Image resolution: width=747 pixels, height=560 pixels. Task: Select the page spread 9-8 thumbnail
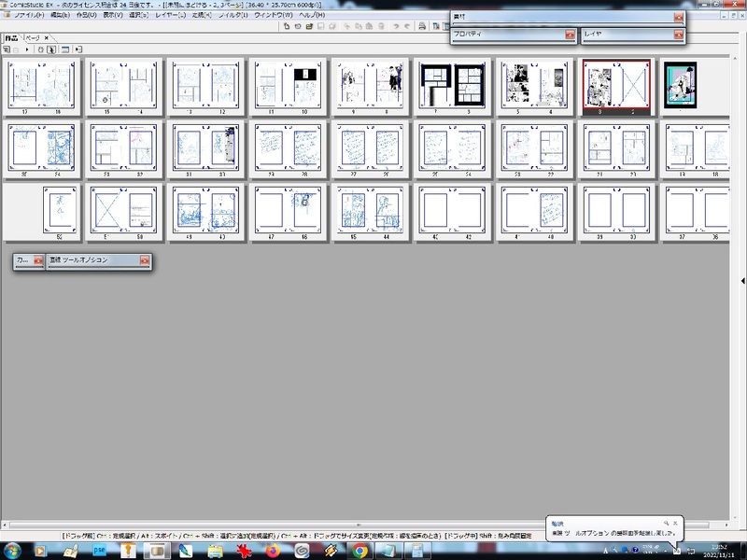pyautogui.click(x=370, y=87)
